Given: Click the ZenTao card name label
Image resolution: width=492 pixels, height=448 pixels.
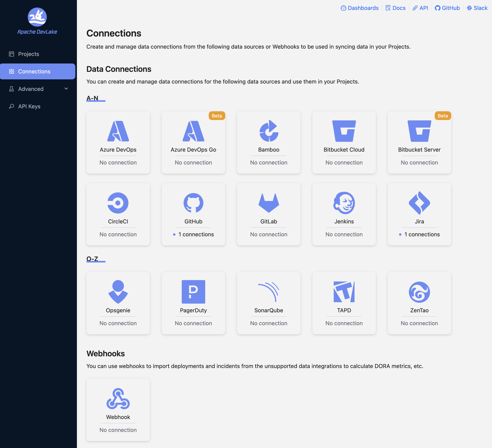Looking at the screenshot, I should point(419,311).
